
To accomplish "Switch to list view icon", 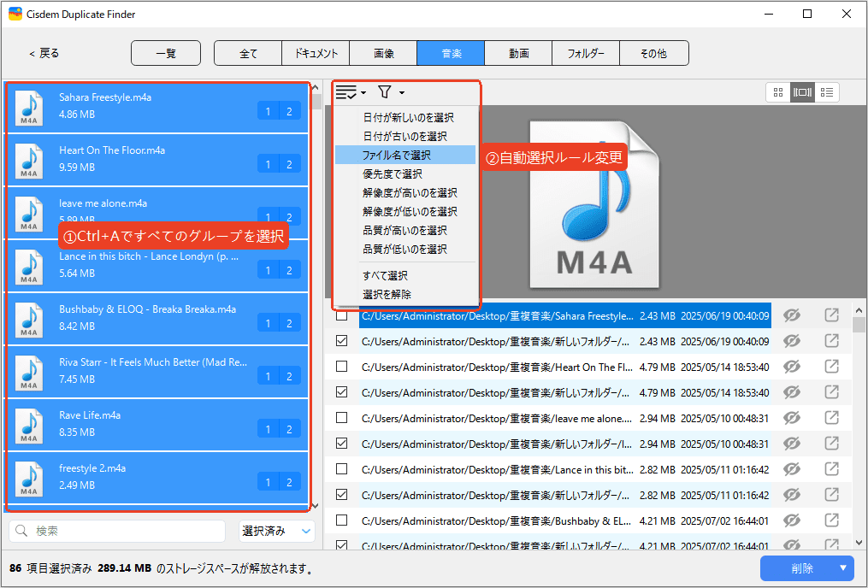I will pyautogui.click(x=827, y=92).
